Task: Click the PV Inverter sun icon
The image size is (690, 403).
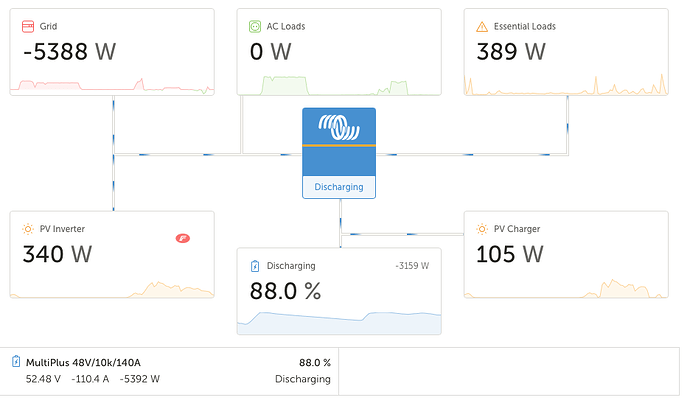Action: [28, 229]
